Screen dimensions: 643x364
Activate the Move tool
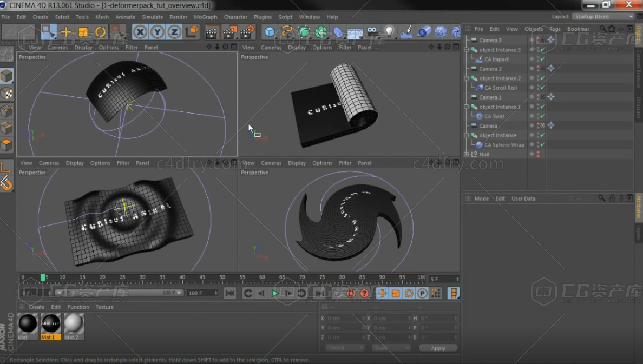tap(65, 31)
